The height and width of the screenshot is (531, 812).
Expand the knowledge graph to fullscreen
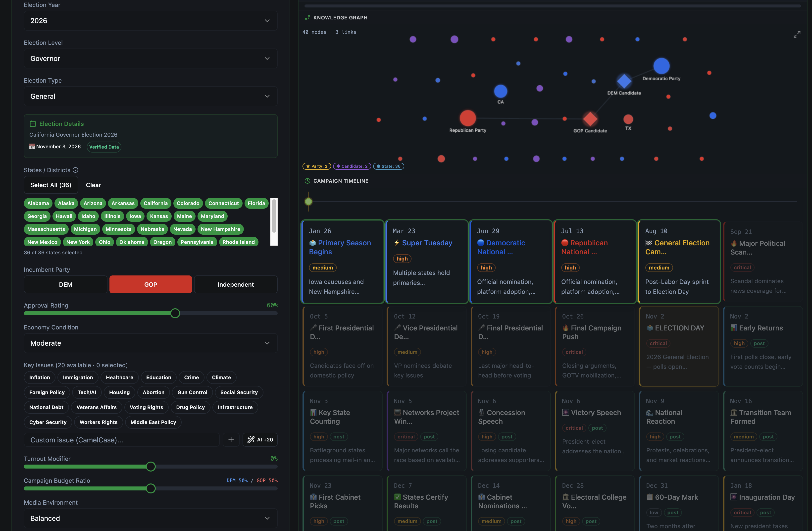point(797,35)
